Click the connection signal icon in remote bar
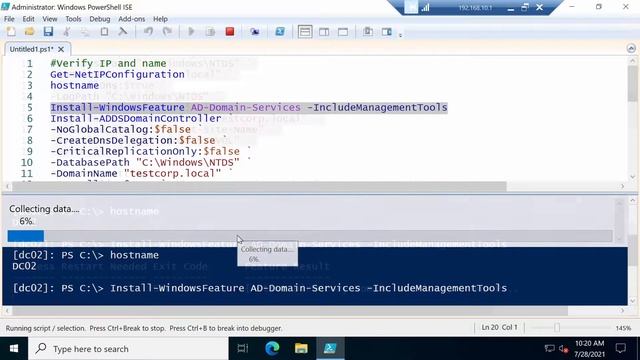Image resolution: width=640 pixels, height=360 pixels. [425, 7]
